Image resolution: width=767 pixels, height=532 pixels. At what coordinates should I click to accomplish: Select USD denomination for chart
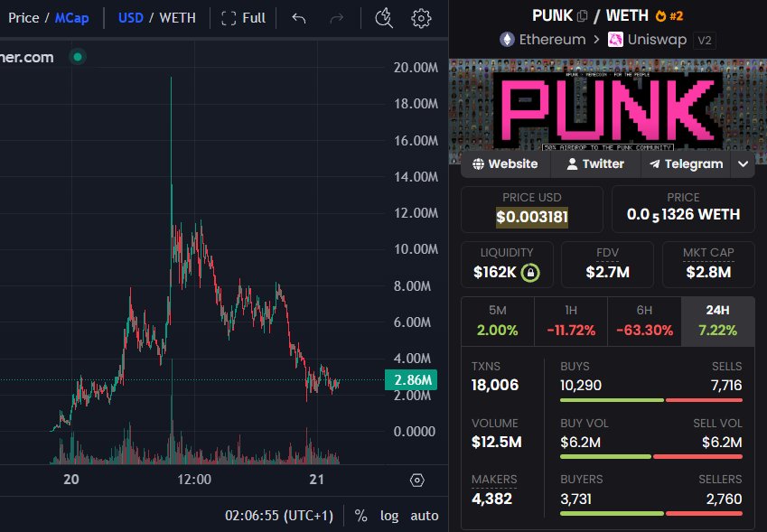131,18
